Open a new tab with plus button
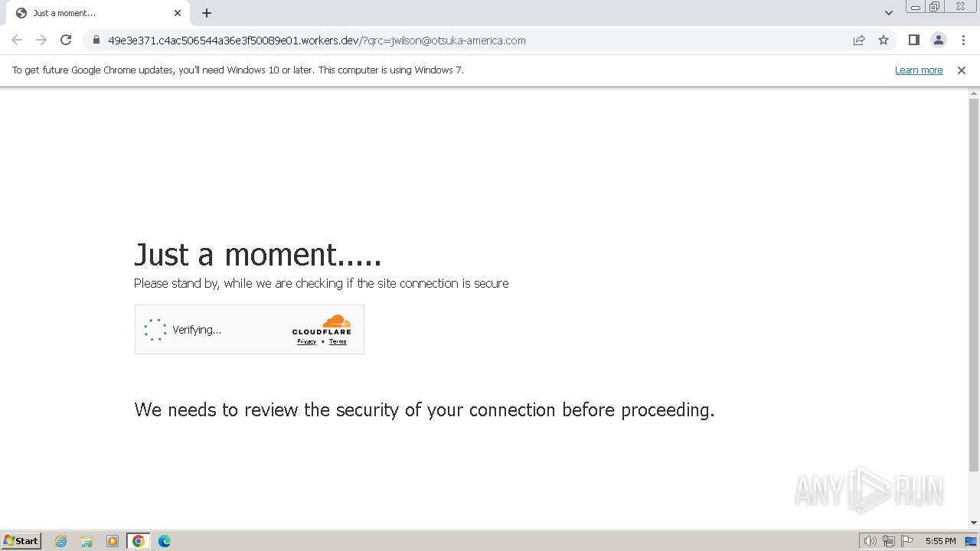Image resolution: width=980 pixels, height=551 pixels. pyautogui.click(x=207, y=13)
